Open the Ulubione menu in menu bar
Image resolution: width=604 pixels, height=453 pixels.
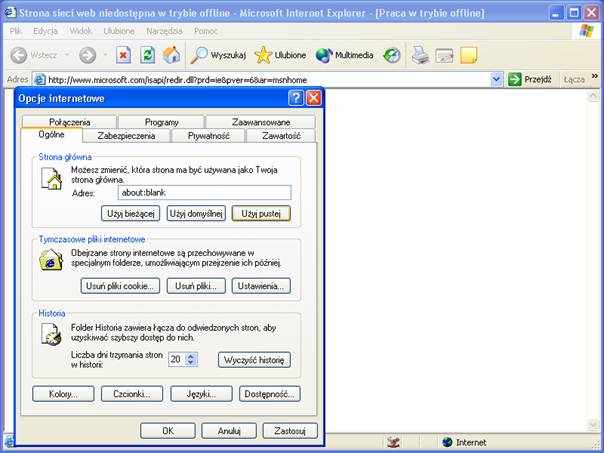coord(119,31)
